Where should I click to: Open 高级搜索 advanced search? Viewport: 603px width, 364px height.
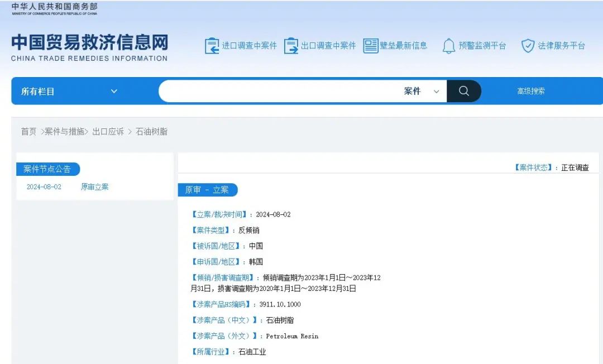pyautogui.click(x=531, y=91)
